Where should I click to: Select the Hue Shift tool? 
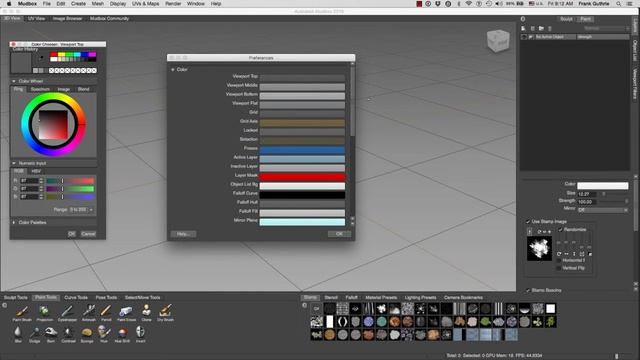(x=122, y=333)
